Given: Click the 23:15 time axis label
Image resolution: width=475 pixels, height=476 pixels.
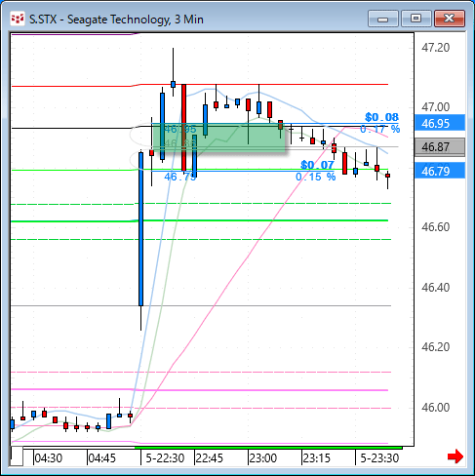Looking at the screenshot, I should tap(317, 458).
